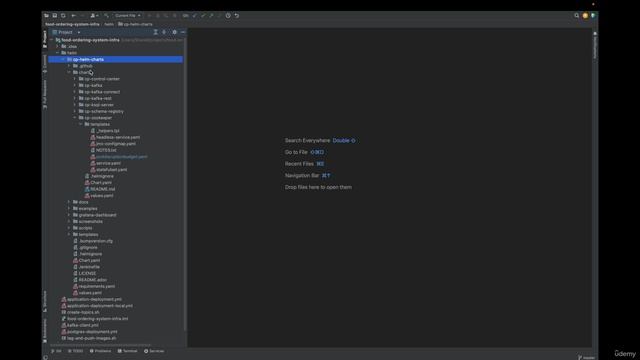Select the cp-kafka-rest folder

click(98, 98)
